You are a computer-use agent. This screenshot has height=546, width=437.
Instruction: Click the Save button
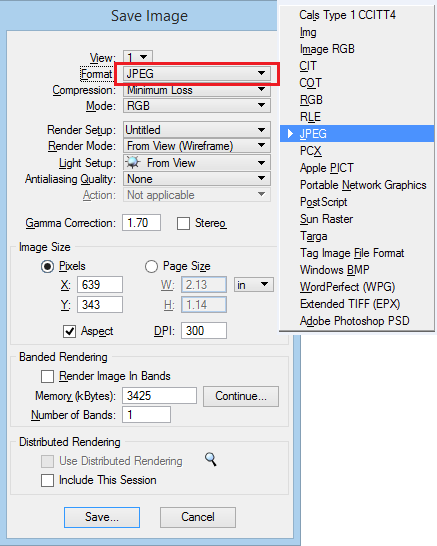coord(102,517)
